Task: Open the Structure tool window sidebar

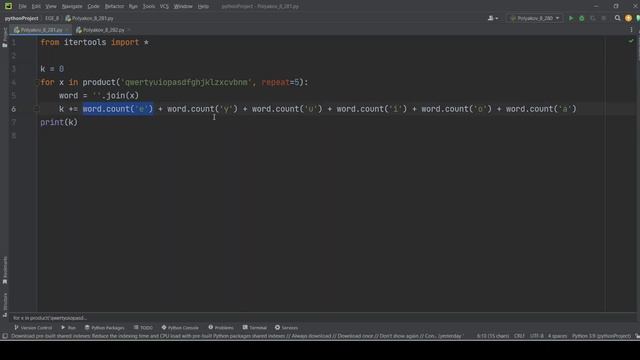Action: coord(5,304)
